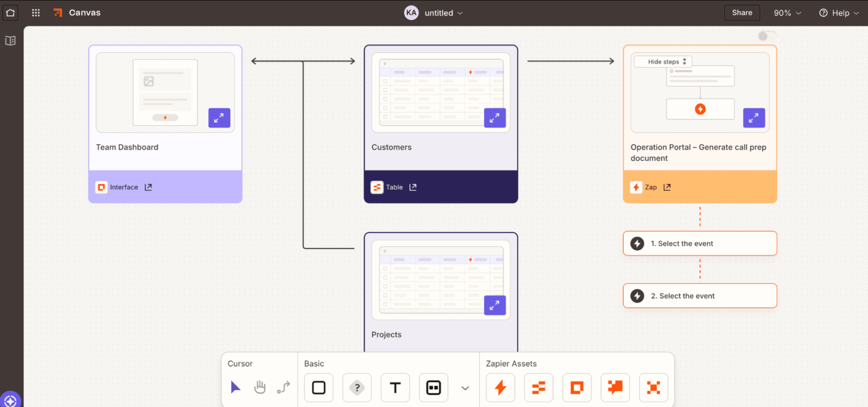Screen dimensions: 868x407
Task: Open the untitled canvas name dropdown
Action: (x=443, y=13)
